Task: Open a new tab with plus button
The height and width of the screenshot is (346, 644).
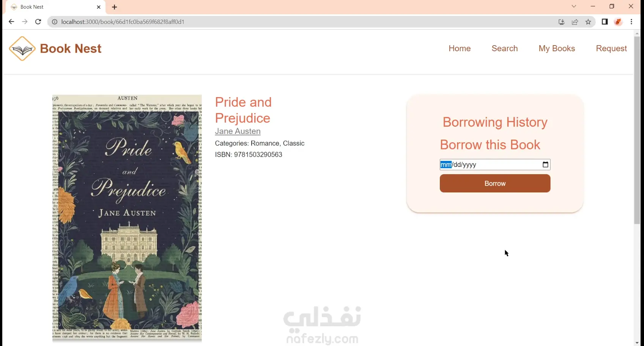Action: (x=114, y=7)
